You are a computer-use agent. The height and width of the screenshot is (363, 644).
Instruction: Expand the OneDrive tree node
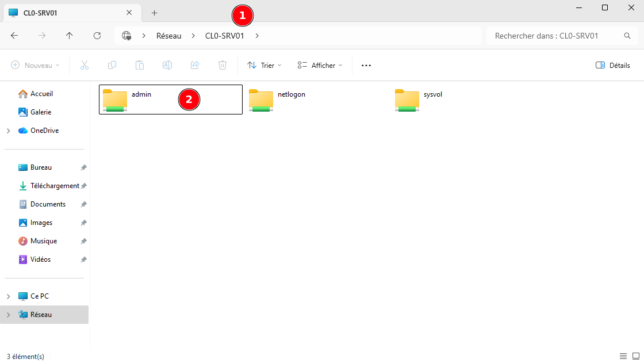(8, 131)
